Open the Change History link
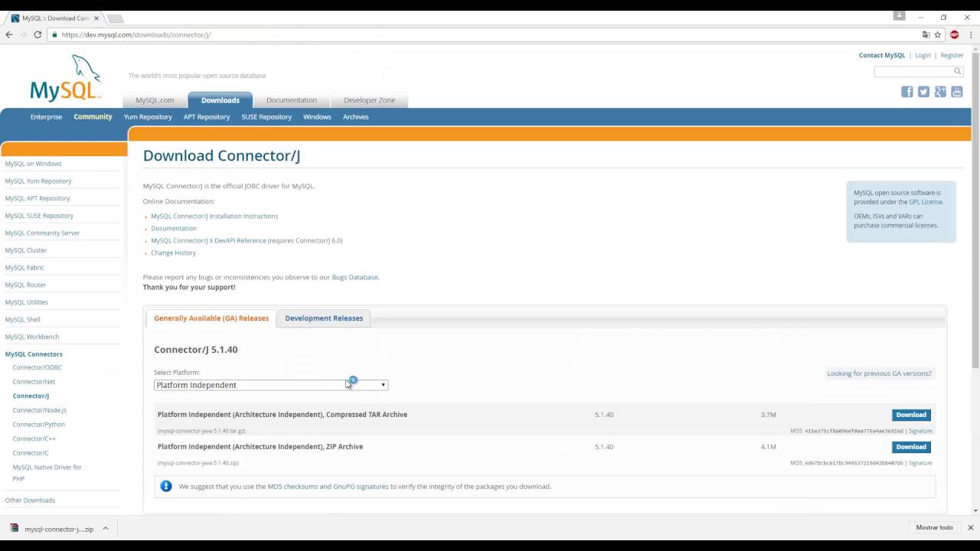Viewport: 980px width, 551px height. 173,253
